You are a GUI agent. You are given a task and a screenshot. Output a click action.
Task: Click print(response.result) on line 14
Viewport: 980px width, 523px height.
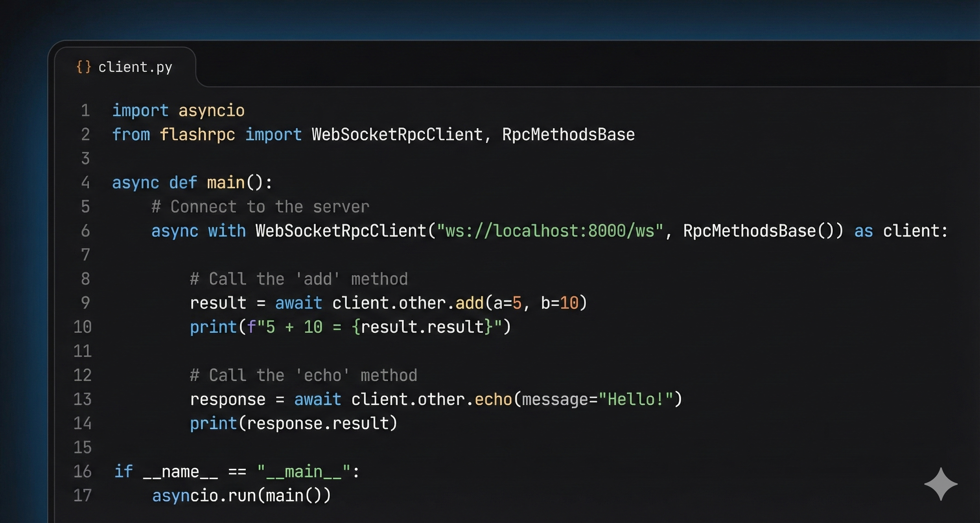click(293, 423)
